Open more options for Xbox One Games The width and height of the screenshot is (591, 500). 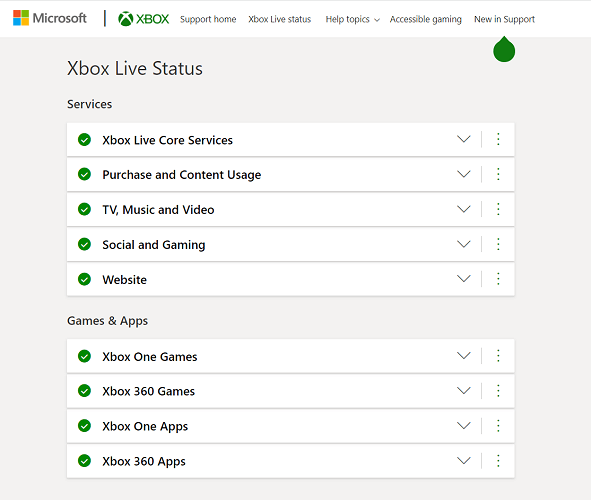pos(498,356)
